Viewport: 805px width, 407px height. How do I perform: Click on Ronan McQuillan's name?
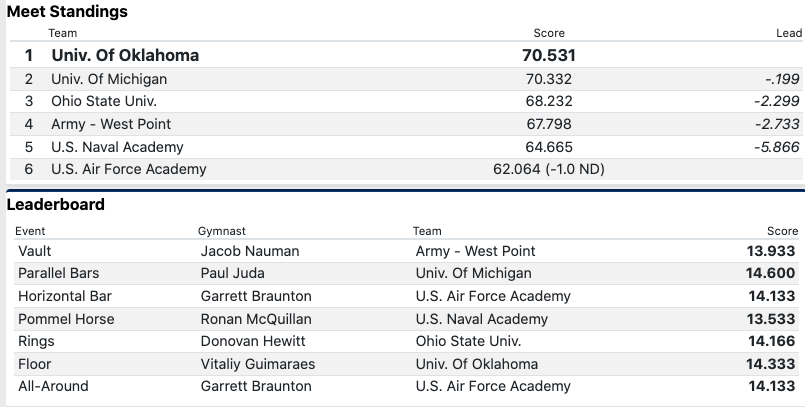click(x=256, y=319)
